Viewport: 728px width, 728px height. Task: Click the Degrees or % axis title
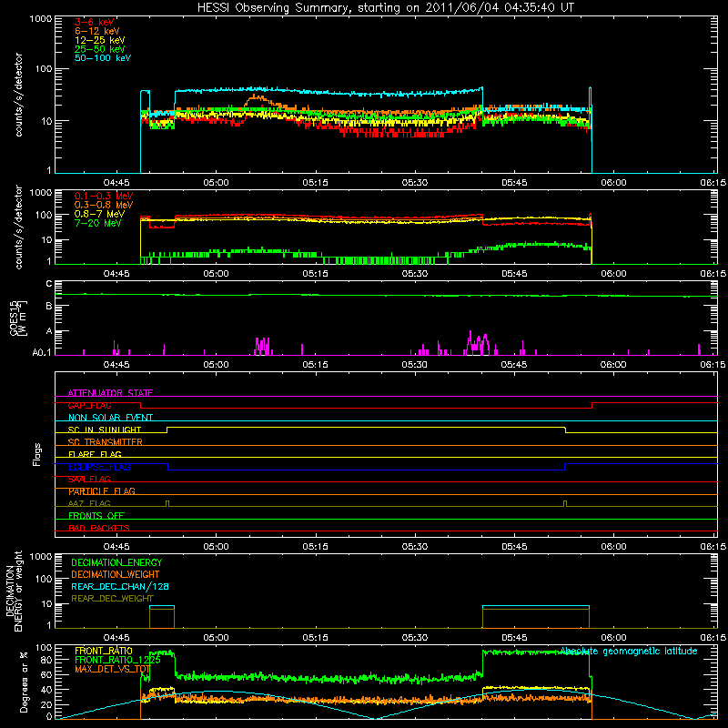(x=25, y=682)
